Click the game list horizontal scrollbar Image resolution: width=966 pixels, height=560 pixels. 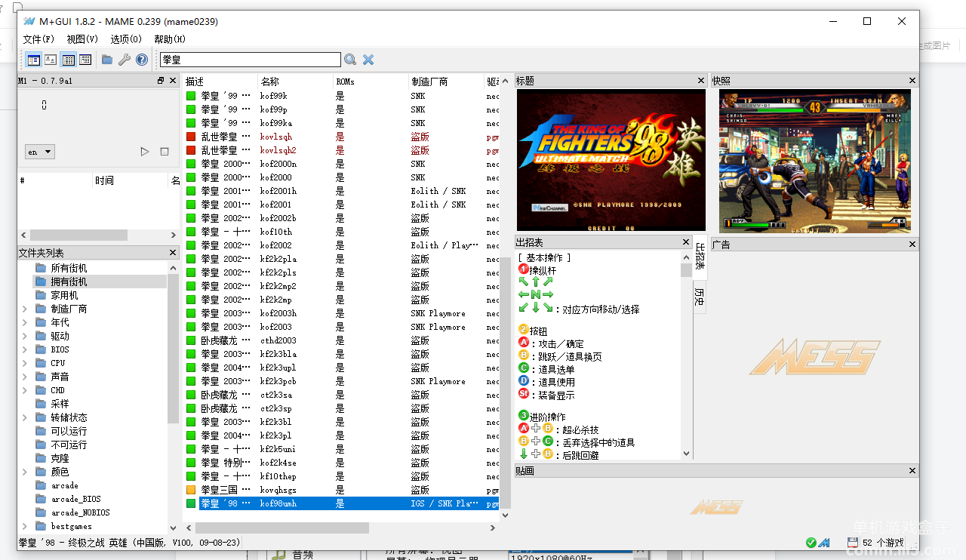tap(283, 528)
